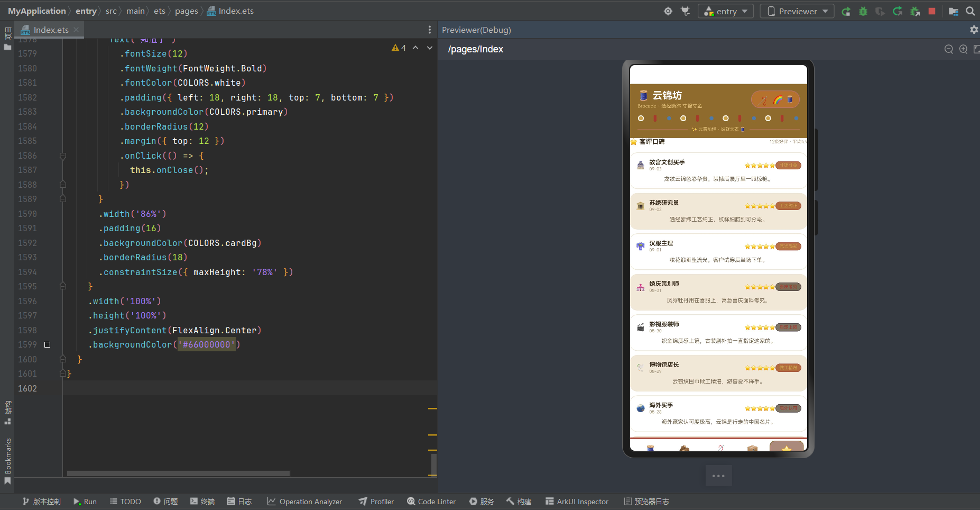Open the 终端 terminal tool window
Screen dimensions: 980x510
[202, 502]
